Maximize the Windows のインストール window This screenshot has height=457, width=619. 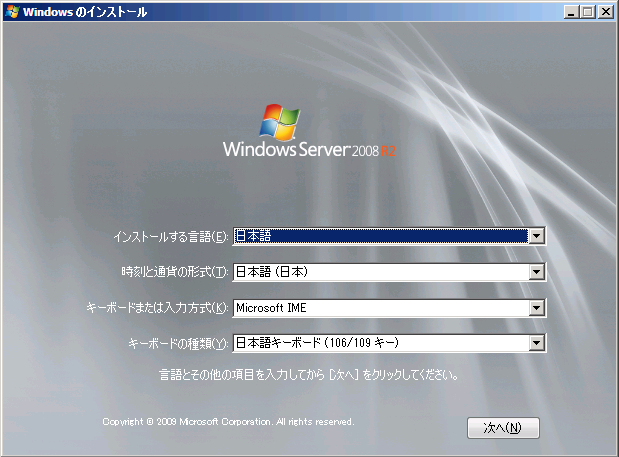587,12
